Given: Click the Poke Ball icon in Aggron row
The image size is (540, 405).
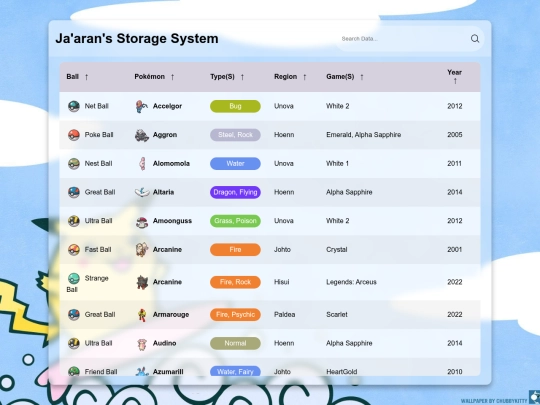Looking at the screenshot, I should pos(74,135).
